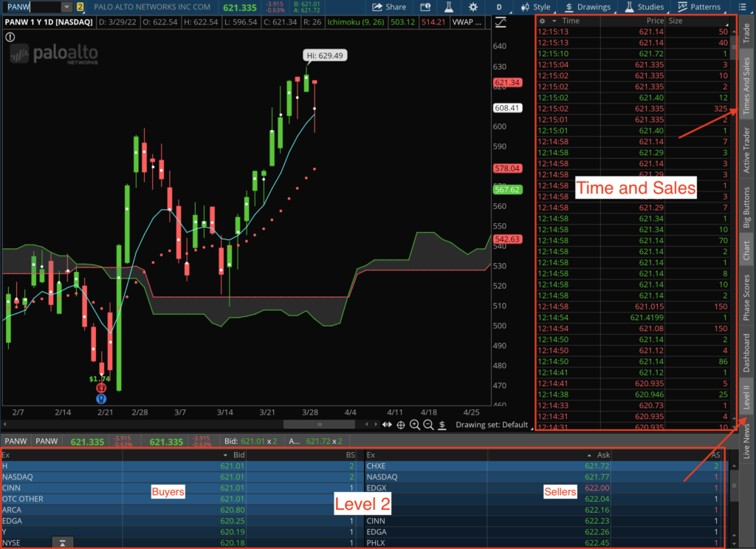Activate the crosshair pan tool icon
This screenshot has width=756, height=549.
[401, 425]
